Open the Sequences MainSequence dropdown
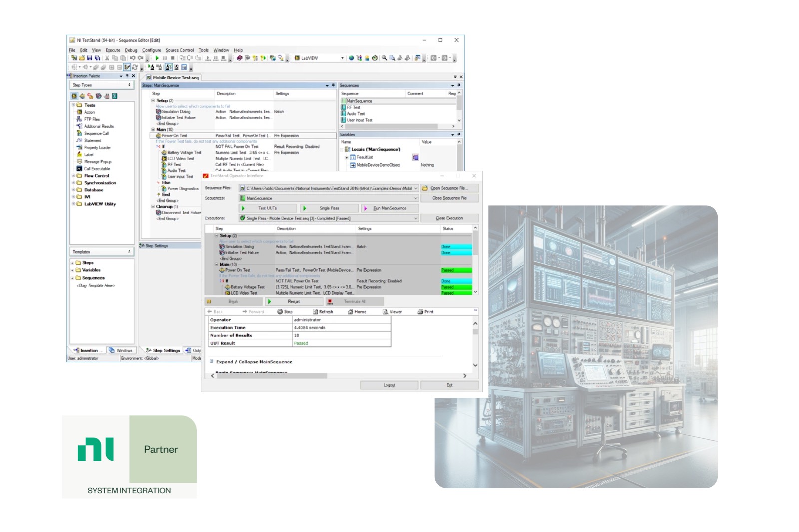799x532 pixels. click(415, 198)
